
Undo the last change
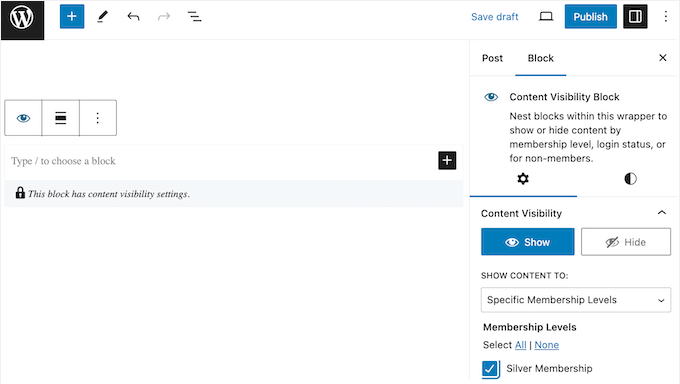coord(133,16)
